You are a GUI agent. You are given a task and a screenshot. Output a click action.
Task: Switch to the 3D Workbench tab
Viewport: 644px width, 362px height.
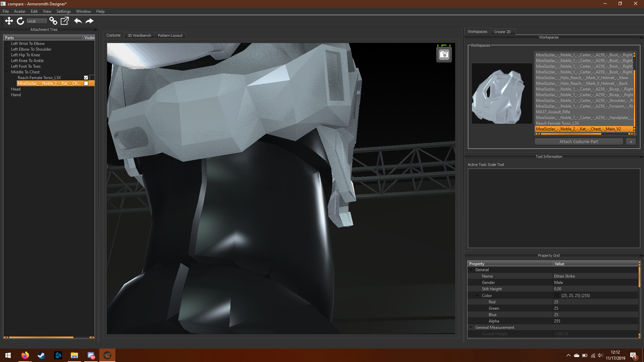(x=139, y=35)
